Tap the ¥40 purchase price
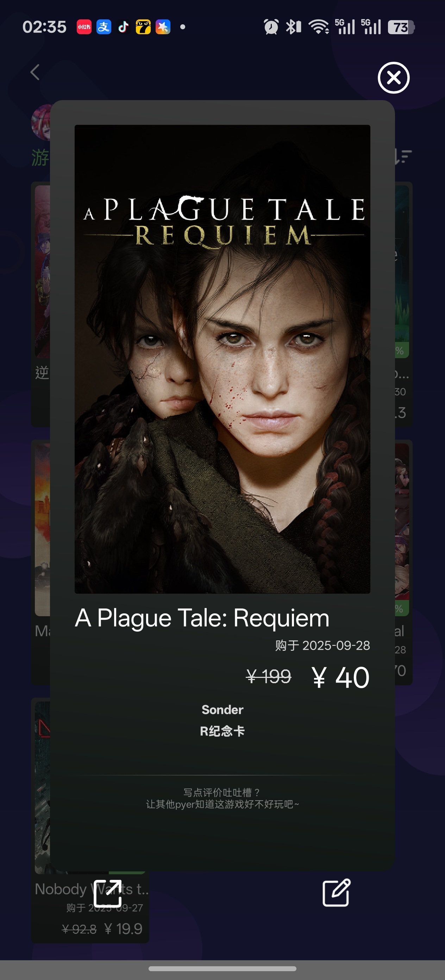The height and width of the screenshot is (980, 445). (340, 678)
